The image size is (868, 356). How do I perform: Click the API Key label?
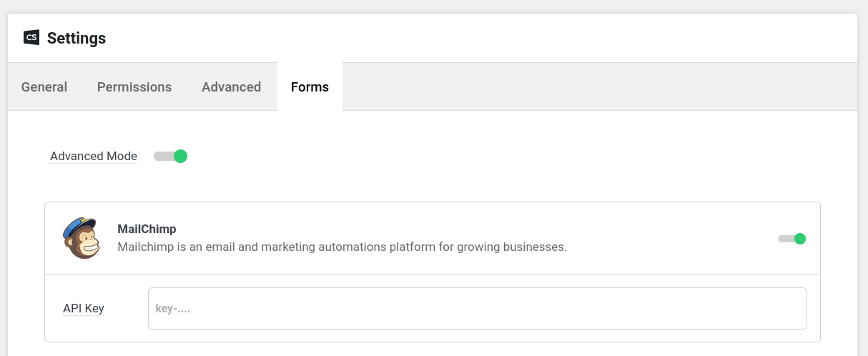(84, 309)
